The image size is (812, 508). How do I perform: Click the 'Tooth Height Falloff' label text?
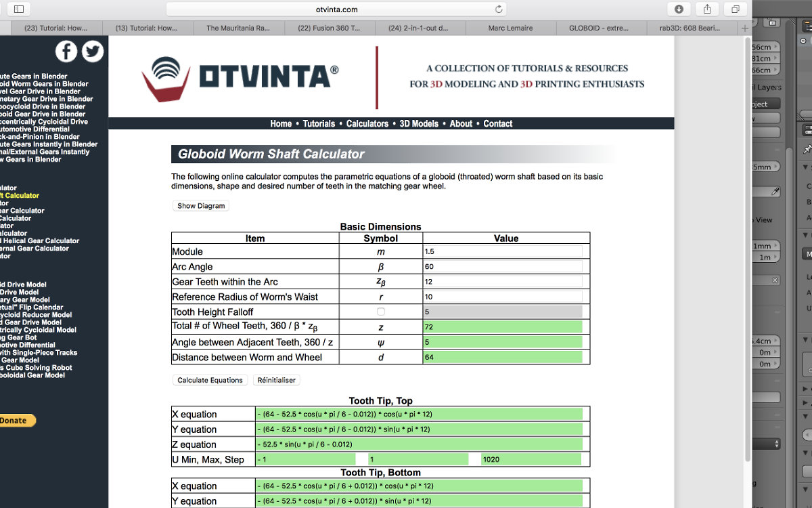point(212,312)
